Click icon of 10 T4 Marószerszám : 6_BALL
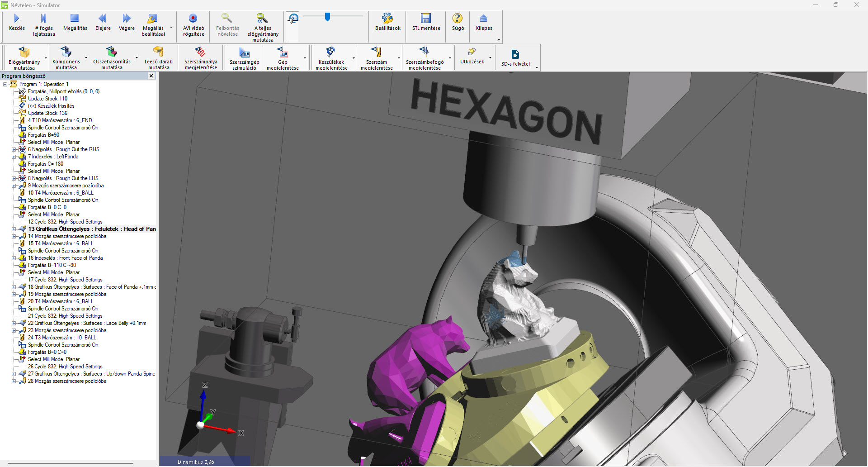The width and height of the screenshot is (868, 467). pyautogui.click(x=22, y=193)
